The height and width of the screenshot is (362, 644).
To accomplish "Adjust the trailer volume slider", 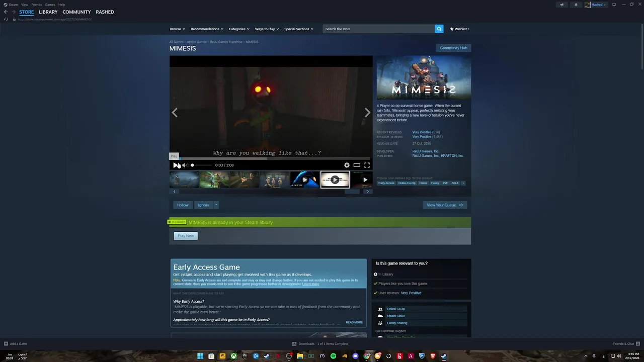I will click(x=201, y=165).
